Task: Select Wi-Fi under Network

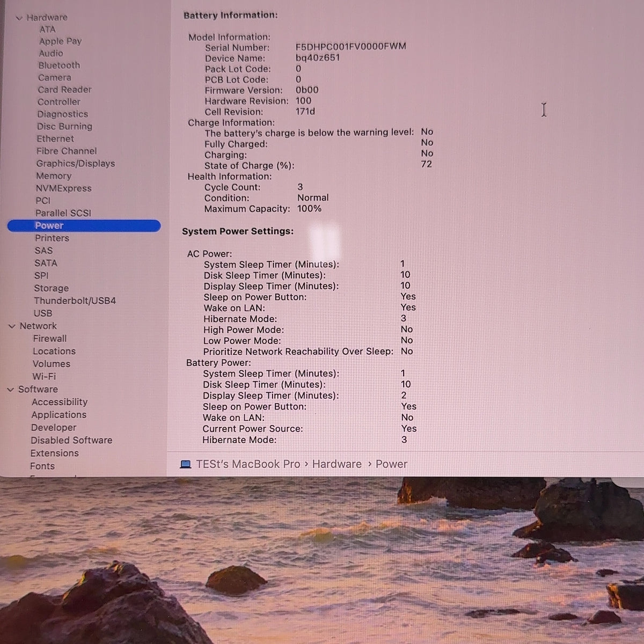Action: [x=44, y=377]
